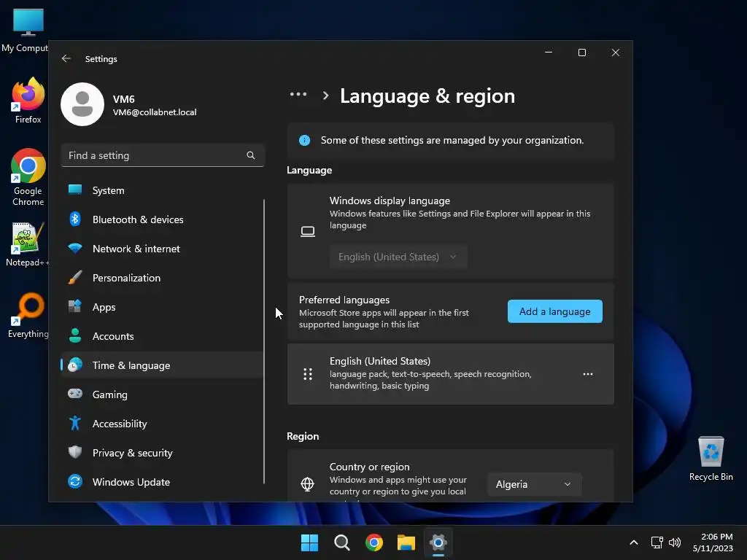Click the VM6@collabnet.local account email

[155, 112]
